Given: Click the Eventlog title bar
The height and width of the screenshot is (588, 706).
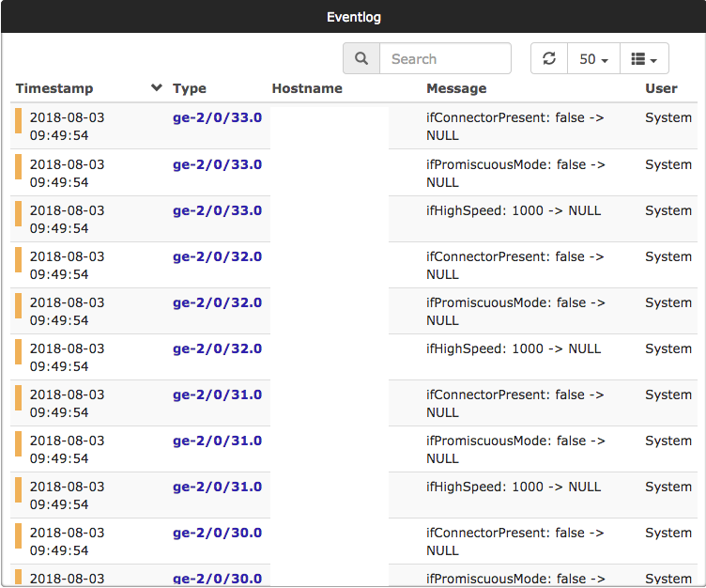Looking at the screenshot, I should point(353,17).
